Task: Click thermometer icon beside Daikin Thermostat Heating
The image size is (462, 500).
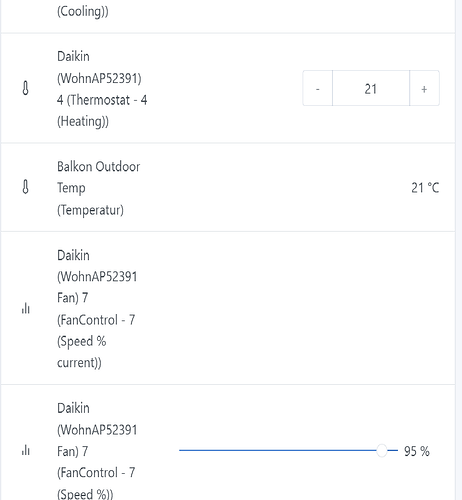Action: pyautogui.click(x=25, y=89)
